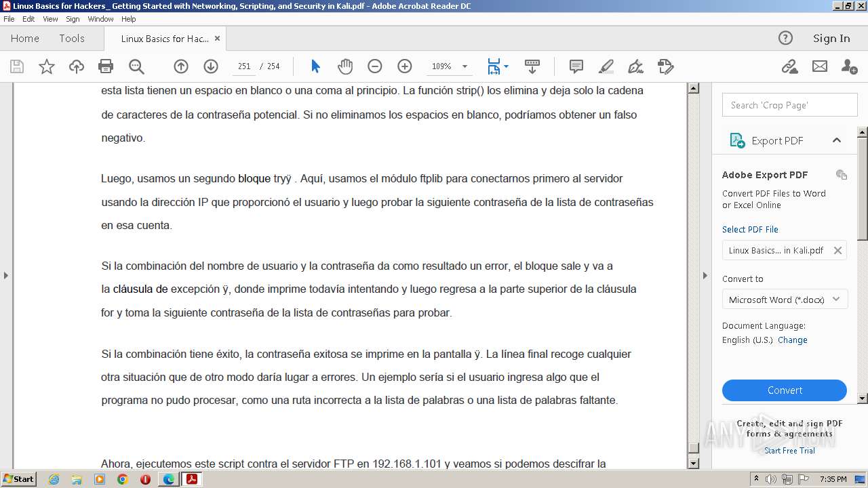The height and width of the screenshot is (488, 868).
Task: Share a link to the file
Action: (789, 66)
